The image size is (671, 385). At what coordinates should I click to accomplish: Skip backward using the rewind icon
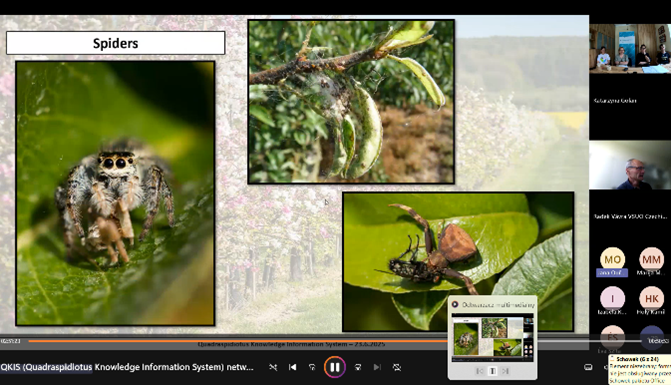312,367
